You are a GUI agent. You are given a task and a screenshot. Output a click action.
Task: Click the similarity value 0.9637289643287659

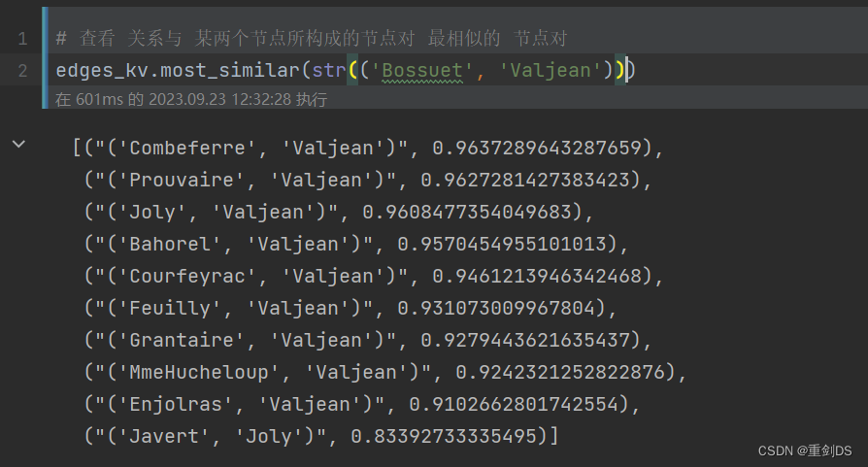click(x=537, y=149)
